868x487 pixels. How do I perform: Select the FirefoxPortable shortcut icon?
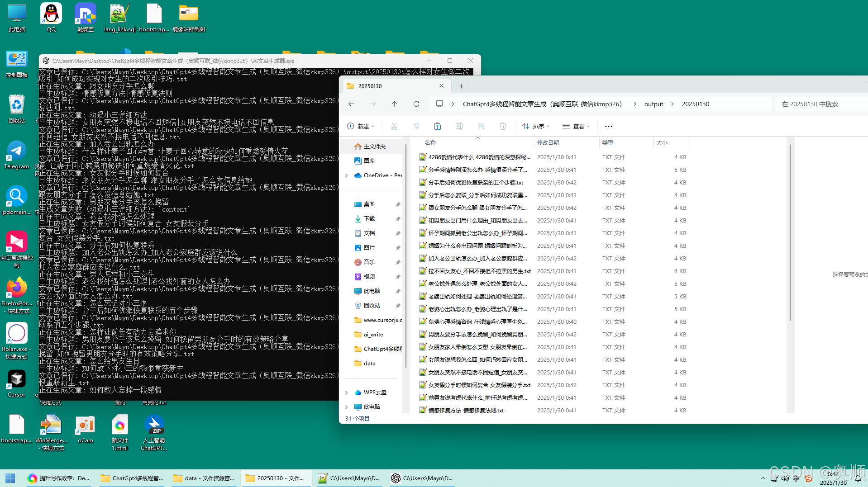17,295
